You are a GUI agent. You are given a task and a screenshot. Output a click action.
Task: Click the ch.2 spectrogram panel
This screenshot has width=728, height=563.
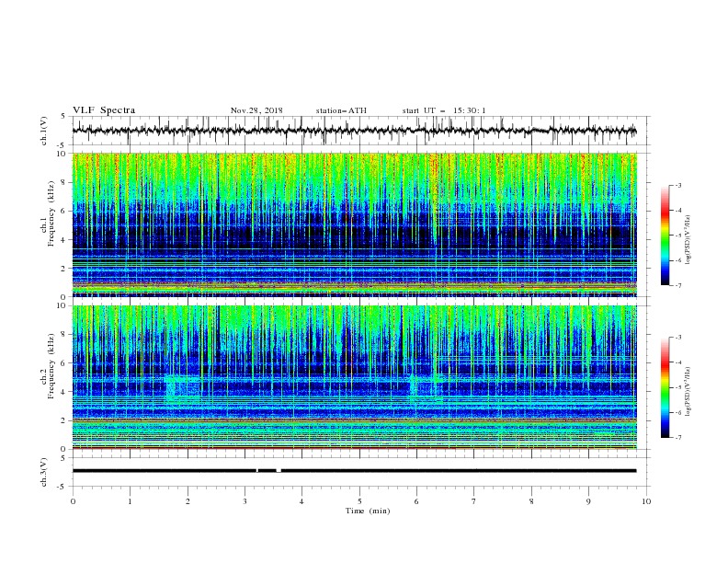coord(355,377)
